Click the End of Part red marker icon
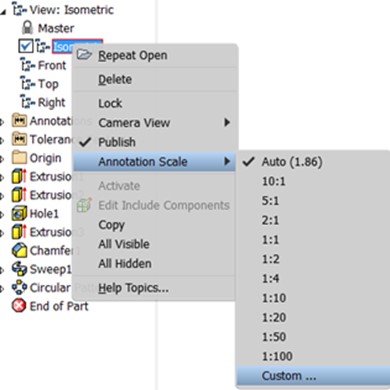 pyautogui.click(x=19, y=306)
